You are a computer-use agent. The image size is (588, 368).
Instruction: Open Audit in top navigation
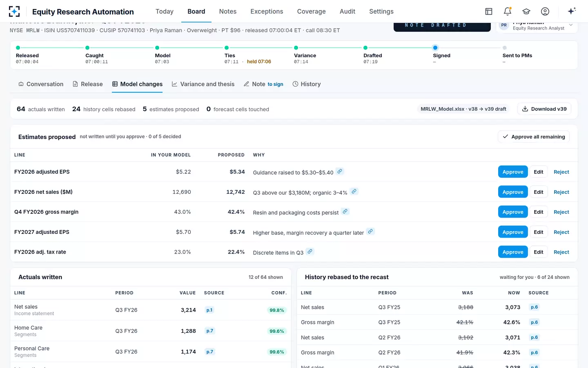click(x=347, y=11)
